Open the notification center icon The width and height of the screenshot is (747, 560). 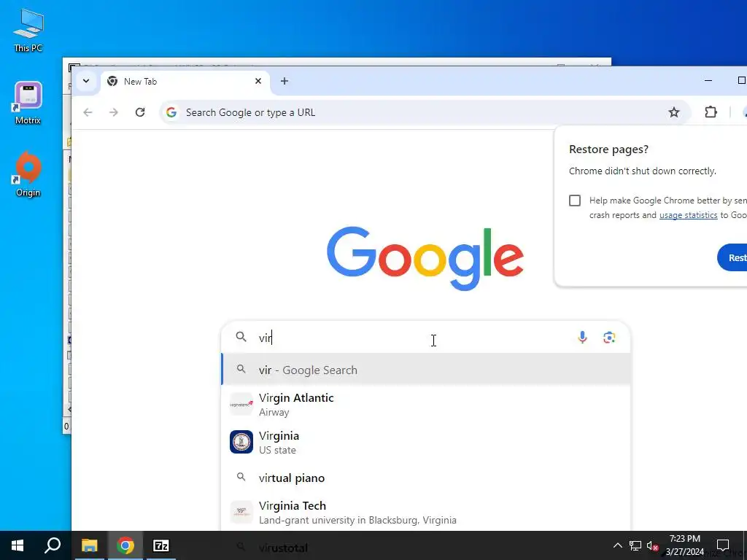click(723, 545)
